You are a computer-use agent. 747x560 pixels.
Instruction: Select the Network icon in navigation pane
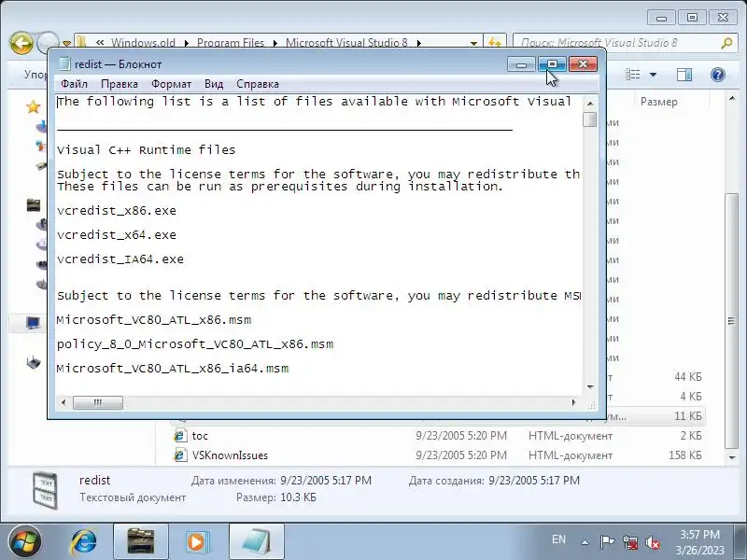(34, 363)
